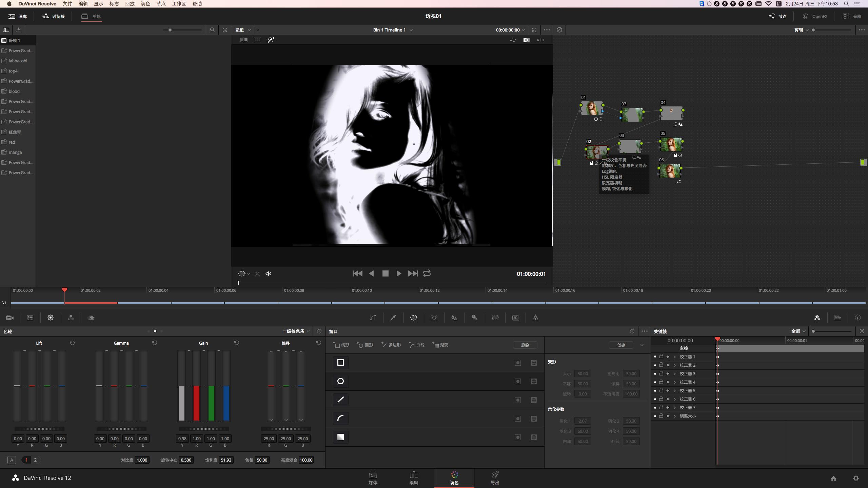The width and height of the screenshot is (868, 488).
Task: Select the Qualifier eyedropper icon
Action: pos(393,318)
